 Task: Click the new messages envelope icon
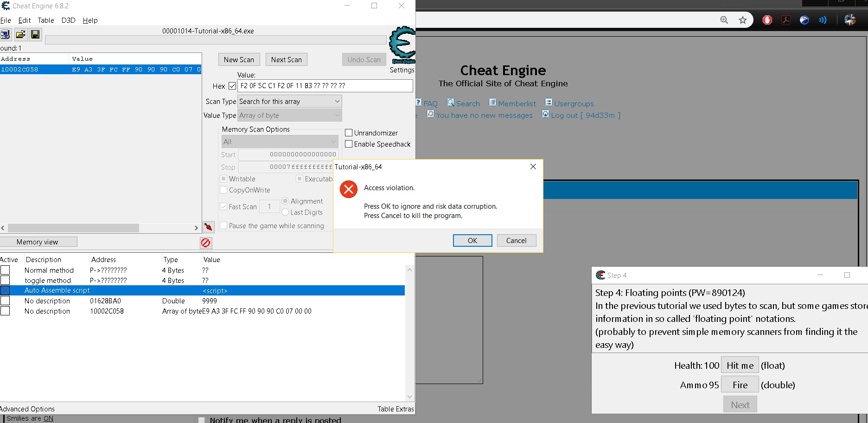pyautogui.click(x=430, y=114)
